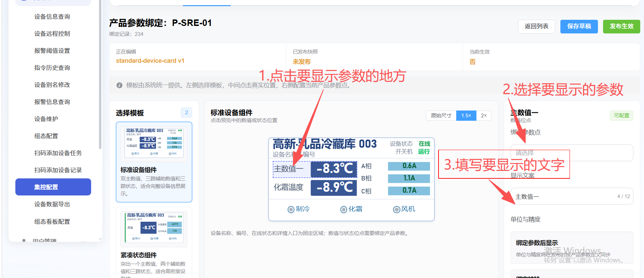Click the 化霜 status indicator circle
Screen dimensions: 644x278
344,209
